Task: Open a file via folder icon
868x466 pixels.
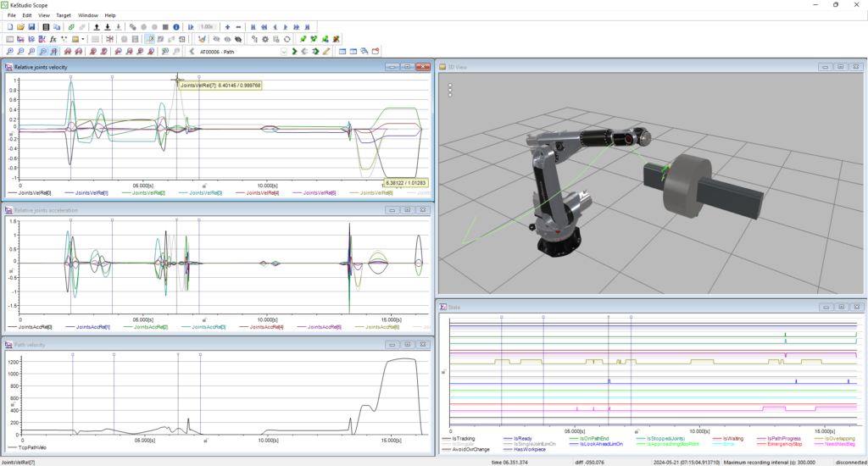Action: click(x=20, y=26)
